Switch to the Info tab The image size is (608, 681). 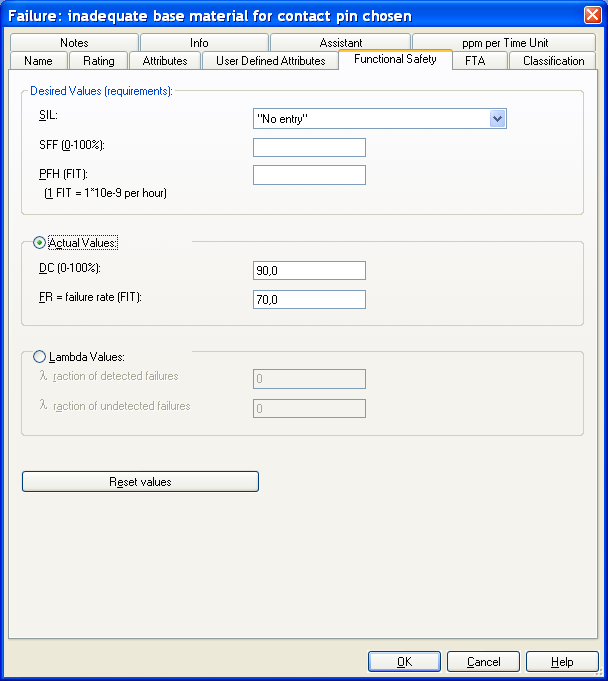pyautogui.click(x=199, y=43)
